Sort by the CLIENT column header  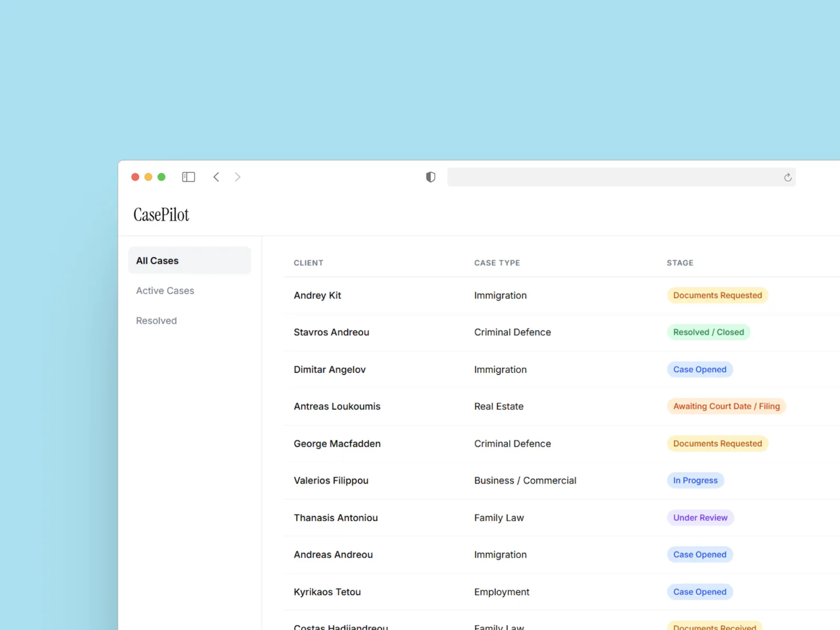(x=308, y=262)
